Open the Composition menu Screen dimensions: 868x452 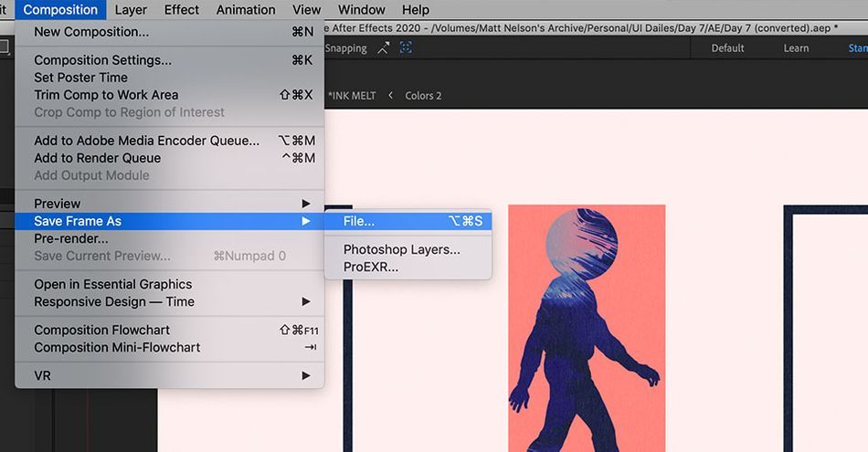(x=60, y=9)
